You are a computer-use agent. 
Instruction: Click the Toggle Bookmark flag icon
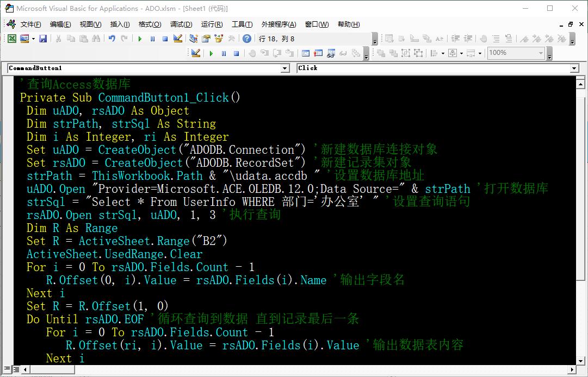(524, 39)
